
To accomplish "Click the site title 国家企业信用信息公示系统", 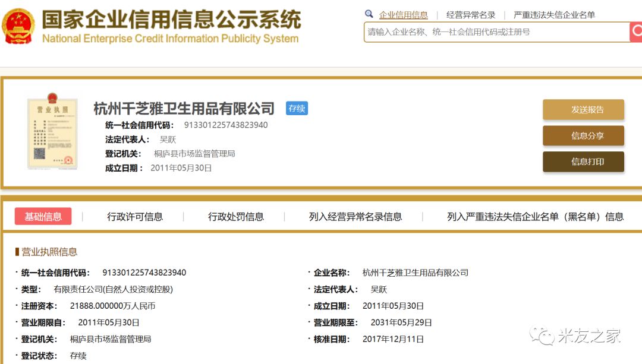I will coord(171,20).
